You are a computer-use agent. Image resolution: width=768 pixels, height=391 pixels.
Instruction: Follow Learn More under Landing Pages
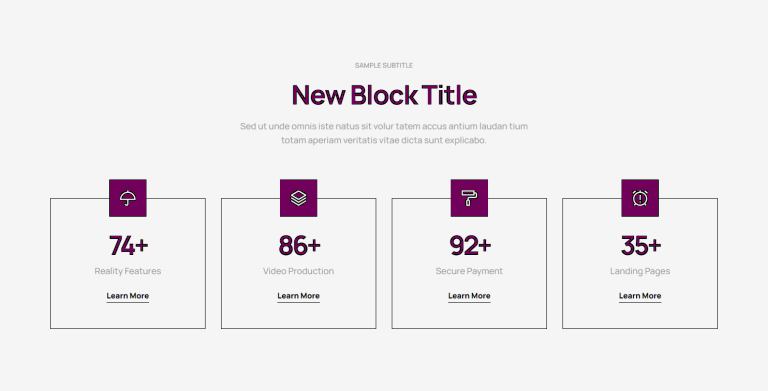point(640,296)
